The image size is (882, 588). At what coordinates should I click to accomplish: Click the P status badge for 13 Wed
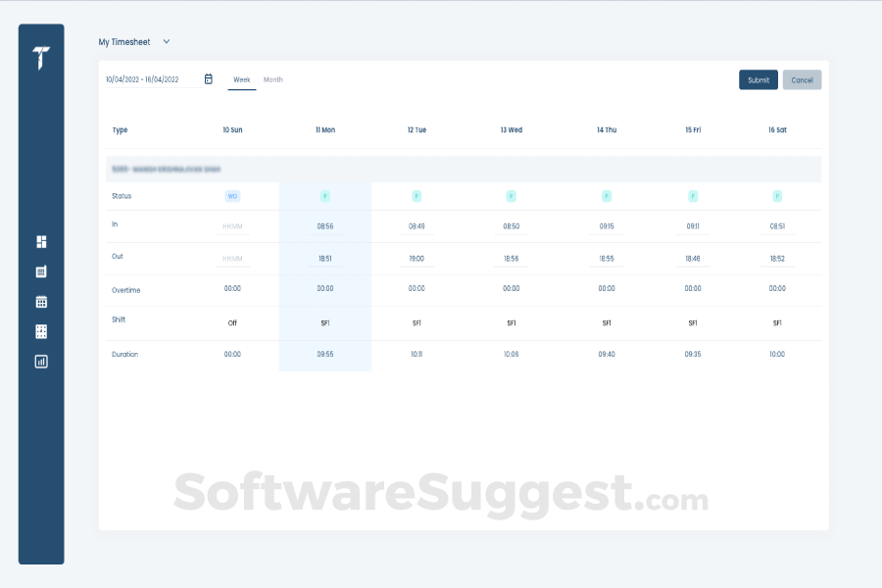point(512,196)
